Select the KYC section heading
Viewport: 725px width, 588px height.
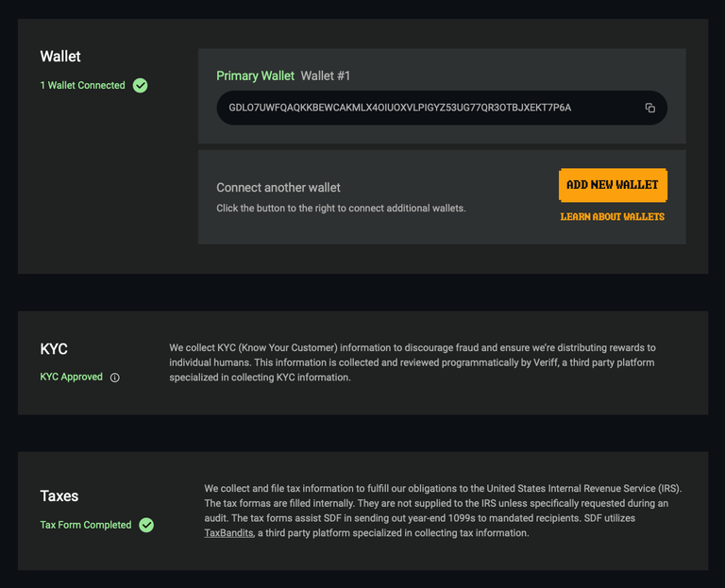[54, 349]
